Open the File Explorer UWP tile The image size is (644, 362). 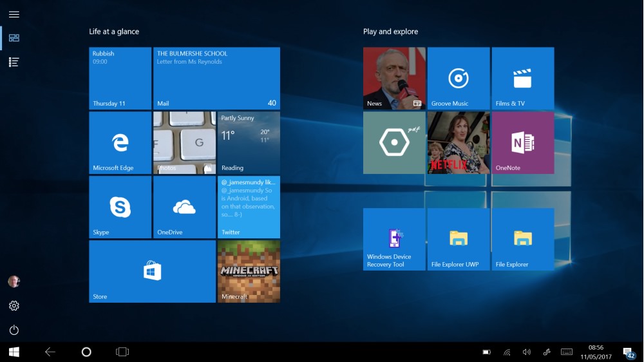(x=459, y=239)
